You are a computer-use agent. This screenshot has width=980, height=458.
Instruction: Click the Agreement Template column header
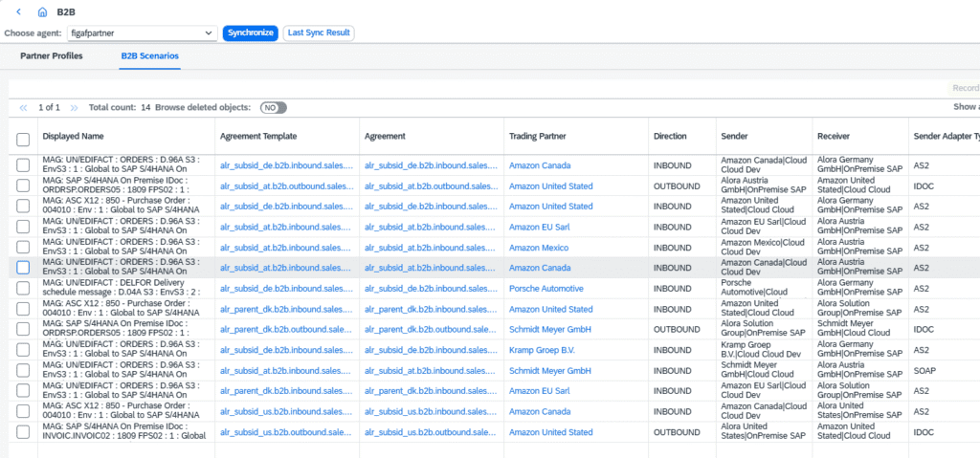(258, 136)
